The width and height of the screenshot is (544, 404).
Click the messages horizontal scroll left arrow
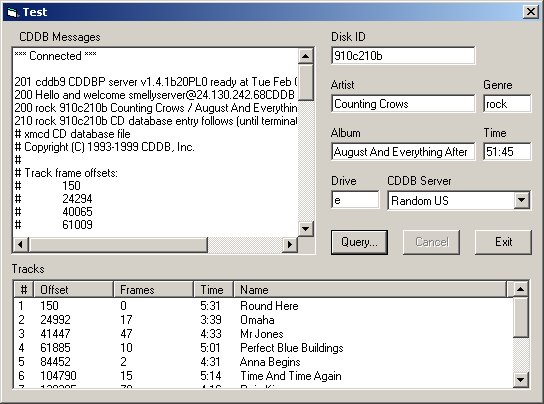[20, 244]
